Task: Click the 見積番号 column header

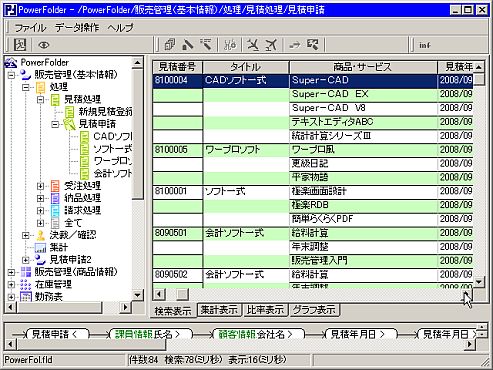Action: [x=177, y=67]
